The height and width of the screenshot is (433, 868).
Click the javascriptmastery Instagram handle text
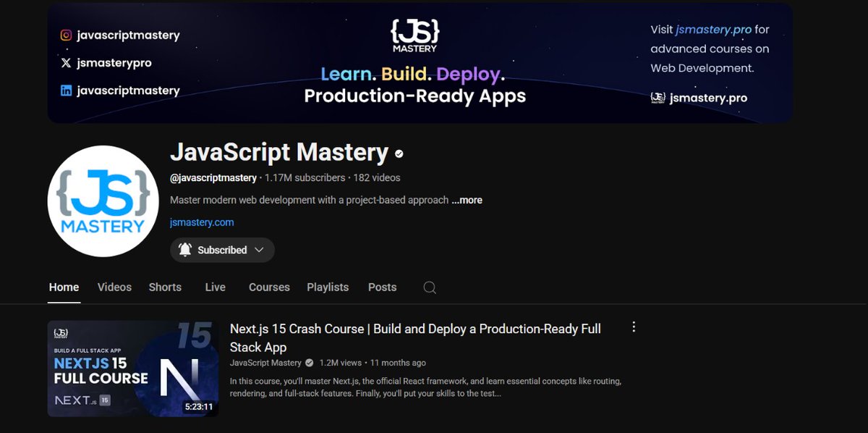(x=128, y=35)
